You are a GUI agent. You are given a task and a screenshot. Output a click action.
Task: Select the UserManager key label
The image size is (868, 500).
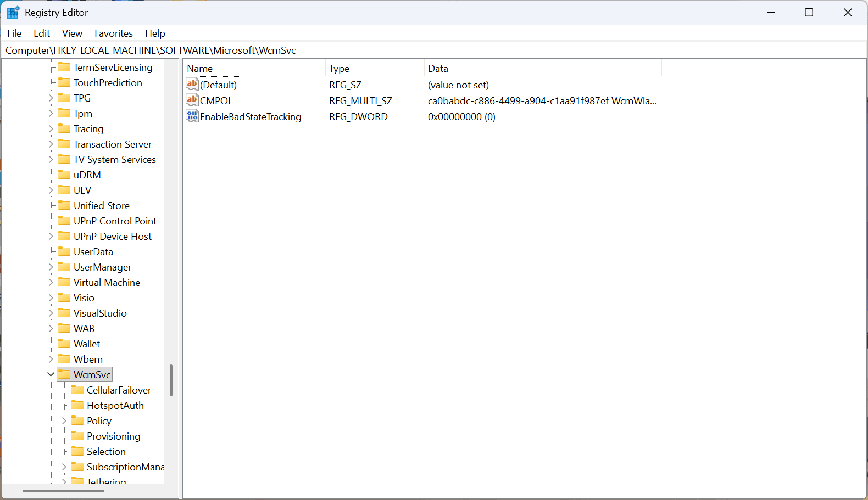tap(103, 267)
